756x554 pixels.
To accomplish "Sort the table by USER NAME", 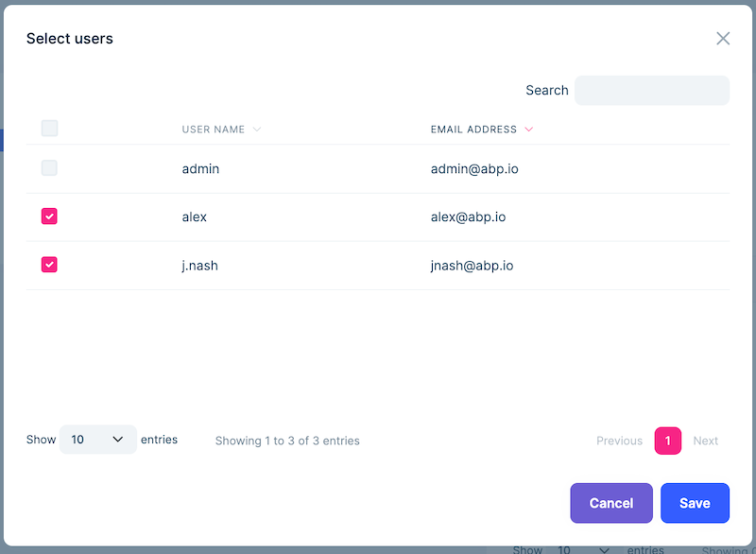I will [x=213, y=130].
